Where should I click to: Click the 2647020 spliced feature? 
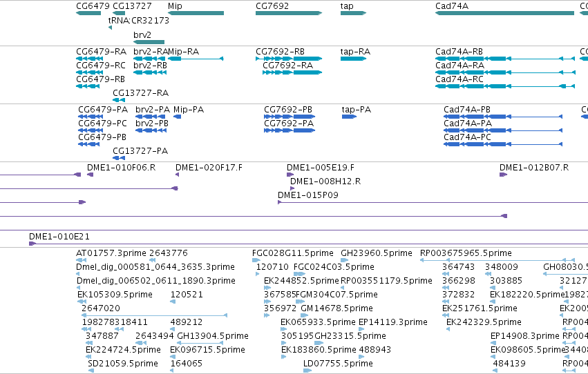point(155,315)
